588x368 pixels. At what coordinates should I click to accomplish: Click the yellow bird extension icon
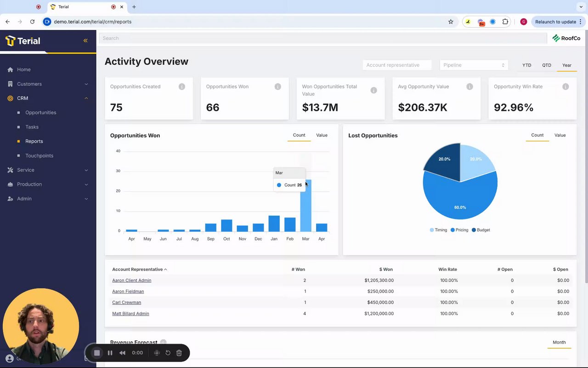pos(468,22)
